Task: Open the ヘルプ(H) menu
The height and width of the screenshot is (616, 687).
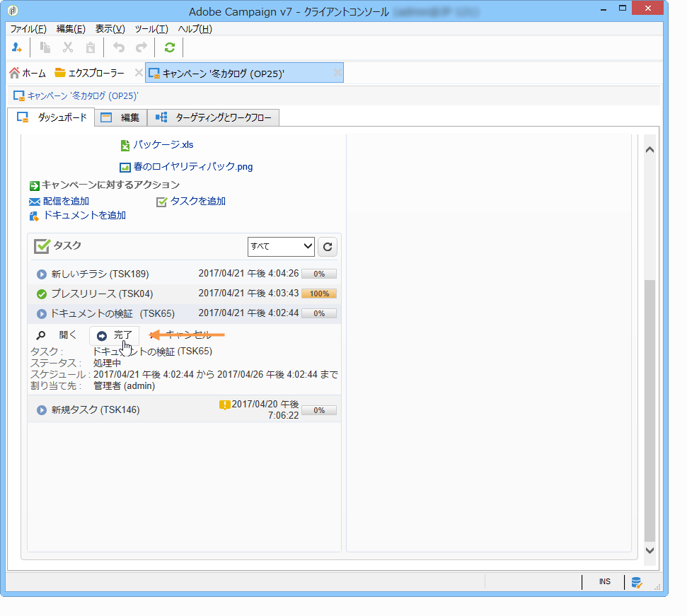Action: click(195, 29)
